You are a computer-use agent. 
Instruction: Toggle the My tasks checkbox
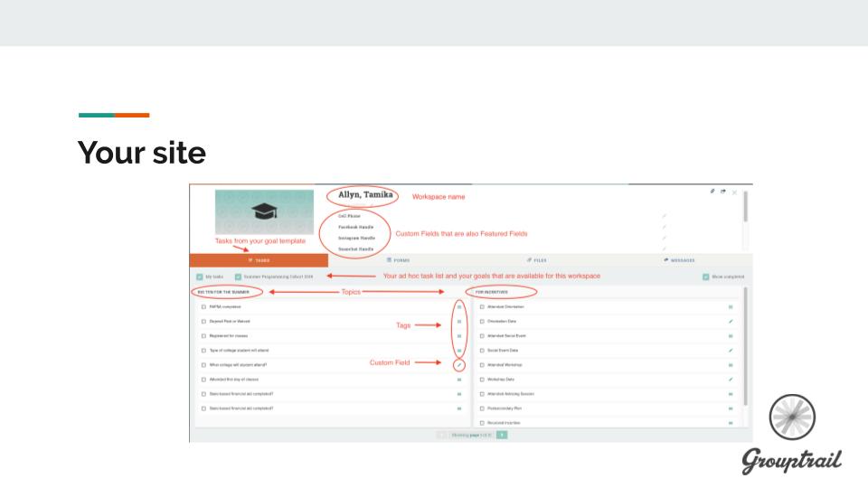200,277
